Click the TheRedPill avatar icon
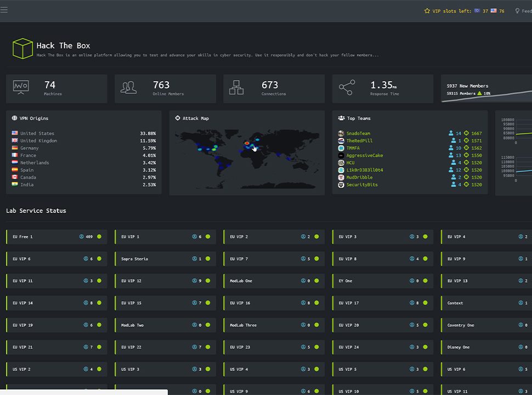The height and width of the screenshot is (395, 532). 341,141
